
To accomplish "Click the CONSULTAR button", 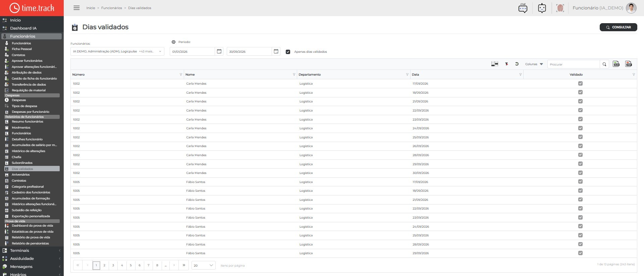I will pos(618,27).
